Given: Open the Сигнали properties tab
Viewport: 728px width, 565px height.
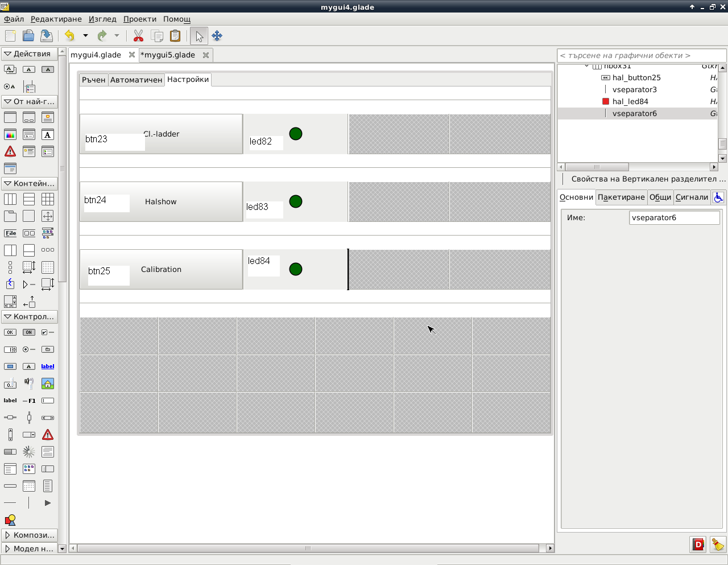Looking at the screenshot, I should tap(692, 197).
